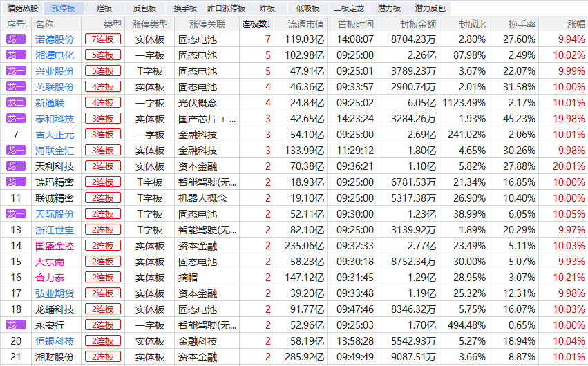588x366 pixels.
Task: Sort table by 首板时间 column header
Action: pyautogui.click(x=356, y=24)
